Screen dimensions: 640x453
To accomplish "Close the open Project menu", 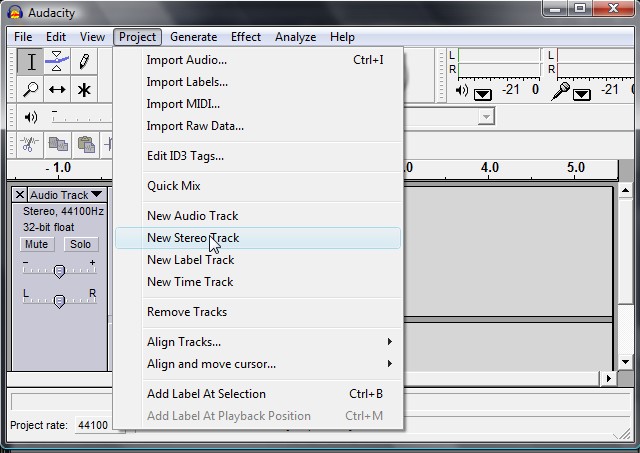I will tap(138, 37).
